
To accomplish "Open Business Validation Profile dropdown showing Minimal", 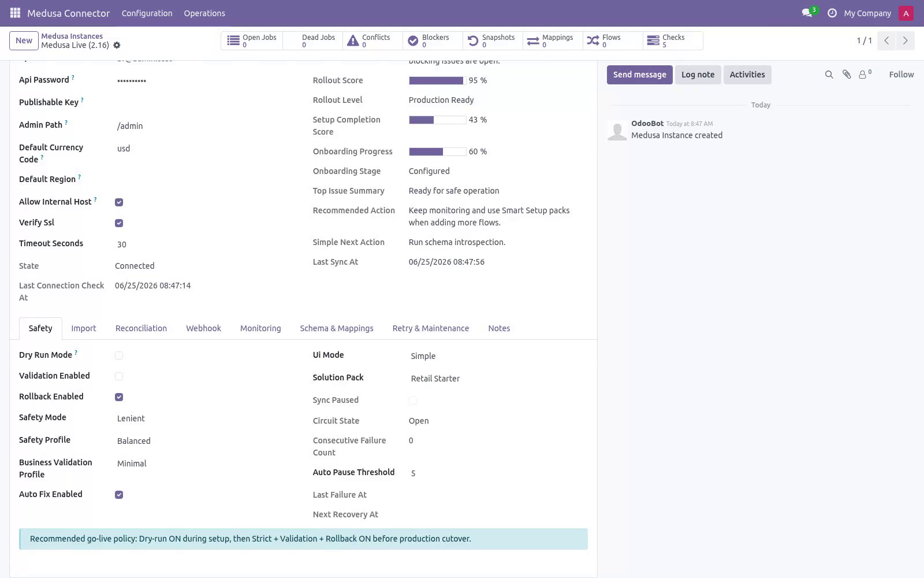I will (x=205, y=464).
